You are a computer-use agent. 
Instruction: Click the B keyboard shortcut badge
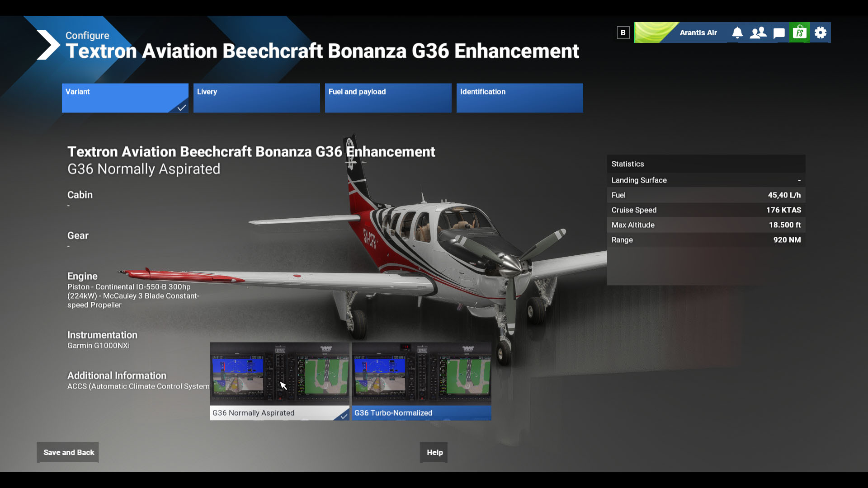pyautogui.click(x=623, y=33)
